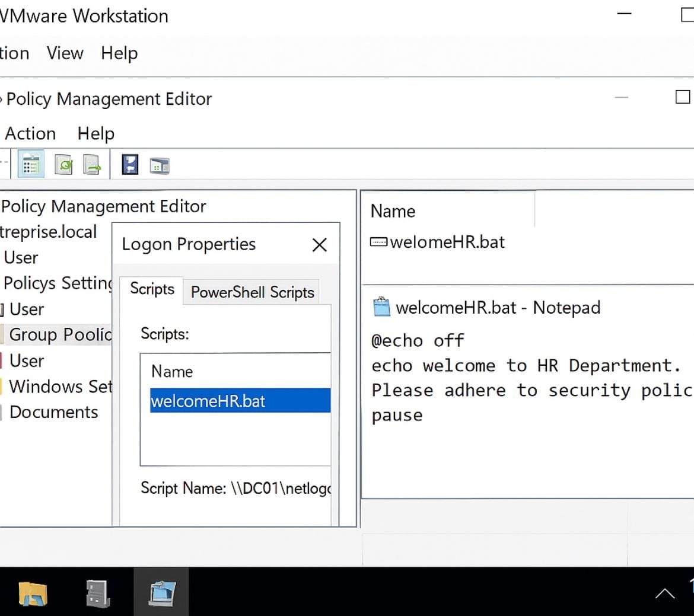Click the 'Please adhere to security' line
This screenshot has height=616, width=694.
[x=531, y=390]
